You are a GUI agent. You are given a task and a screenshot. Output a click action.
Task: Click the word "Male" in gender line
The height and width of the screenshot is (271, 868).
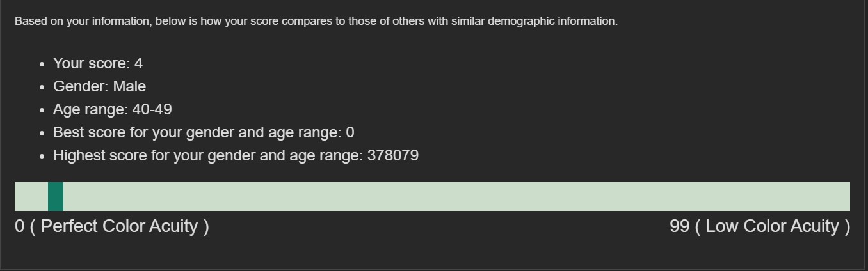click(x=130, y=86)
